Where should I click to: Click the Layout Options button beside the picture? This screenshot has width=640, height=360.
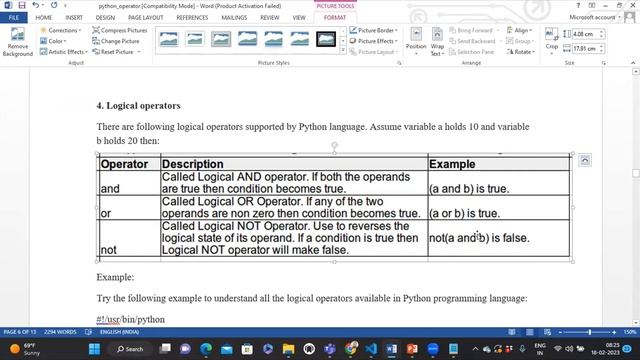click(585, 160)
